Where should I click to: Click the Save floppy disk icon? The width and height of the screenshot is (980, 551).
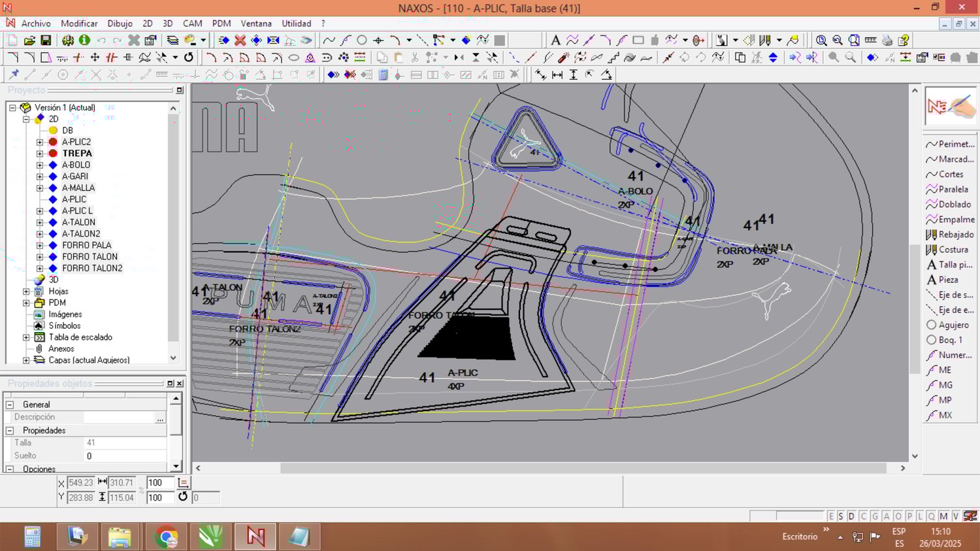pos(46,41)
